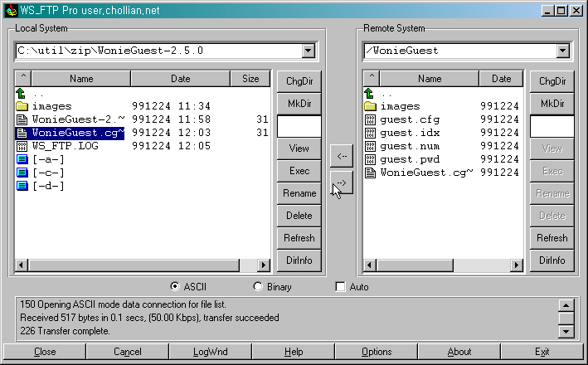The height and width of the screenshot is (365, 588).
Task: Click remote list scroll right arrow
Action: [x=517, y=265]
